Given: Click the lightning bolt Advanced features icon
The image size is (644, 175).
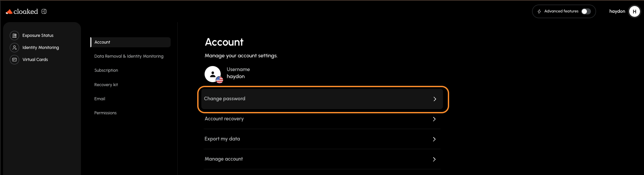Looking at the screenshot, I should point(539,11).
